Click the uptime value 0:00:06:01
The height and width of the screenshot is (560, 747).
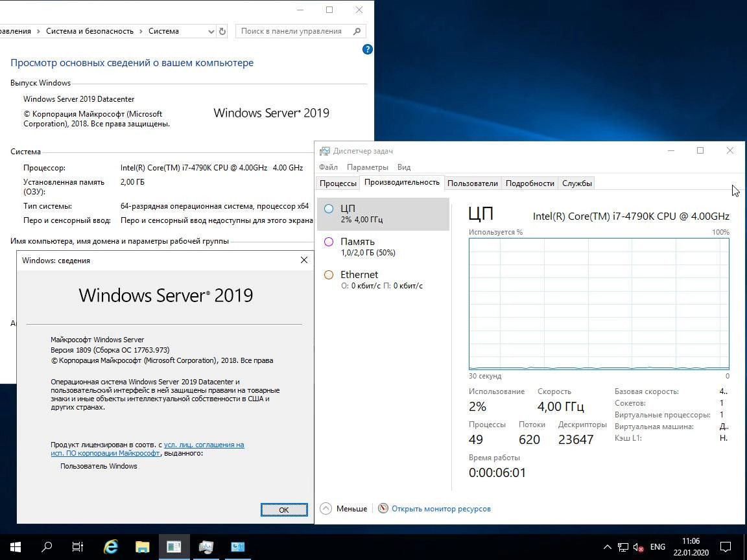click(x=497, y=472)
